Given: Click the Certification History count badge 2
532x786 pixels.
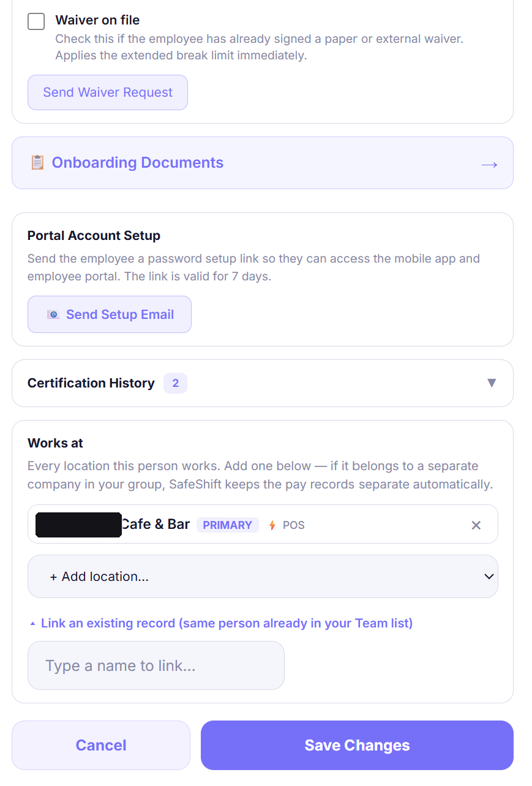Looking at the screenshot, I should click(x=175, y=383).
